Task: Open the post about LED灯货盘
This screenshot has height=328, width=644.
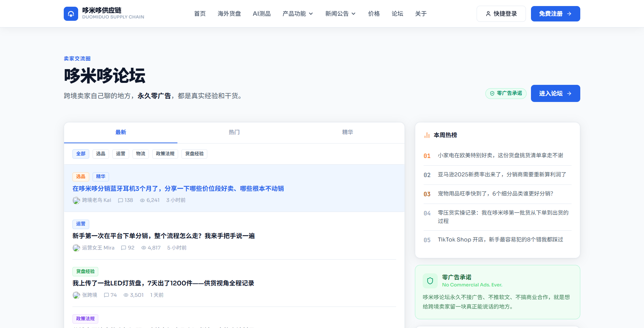Action: click(x=163, y=283)
